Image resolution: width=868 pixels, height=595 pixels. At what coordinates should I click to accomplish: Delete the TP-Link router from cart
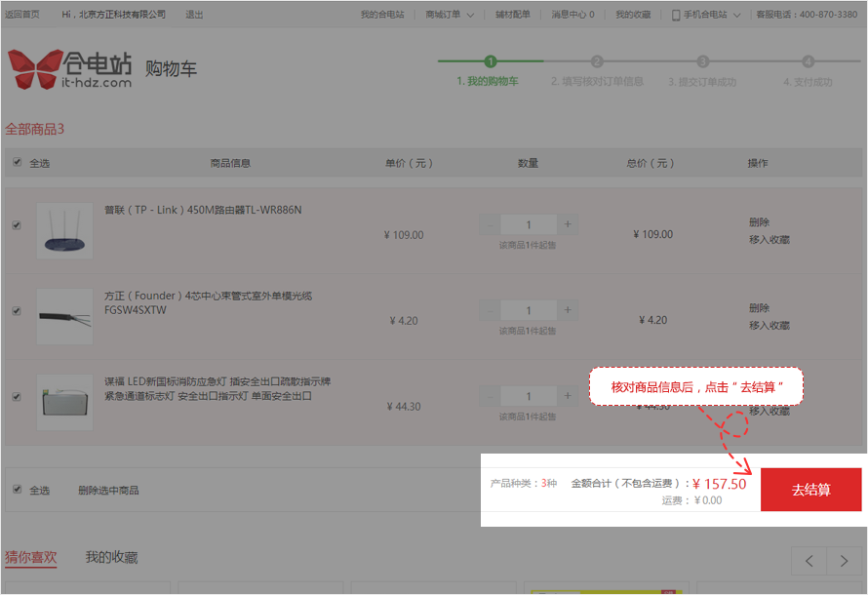coord(759,222)
